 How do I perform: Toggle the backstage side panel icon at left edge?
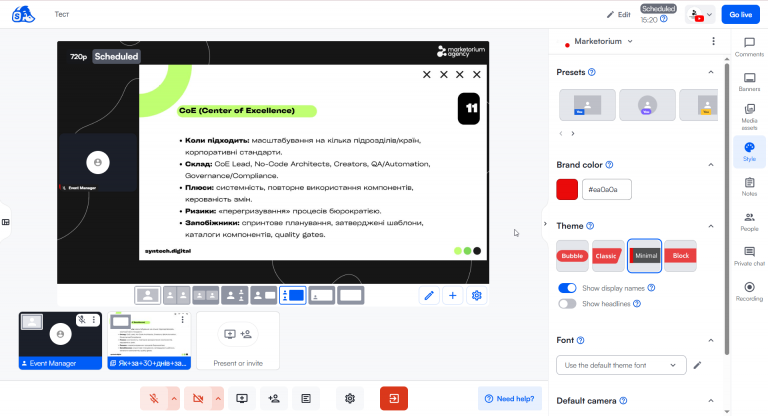coord(5,222)
